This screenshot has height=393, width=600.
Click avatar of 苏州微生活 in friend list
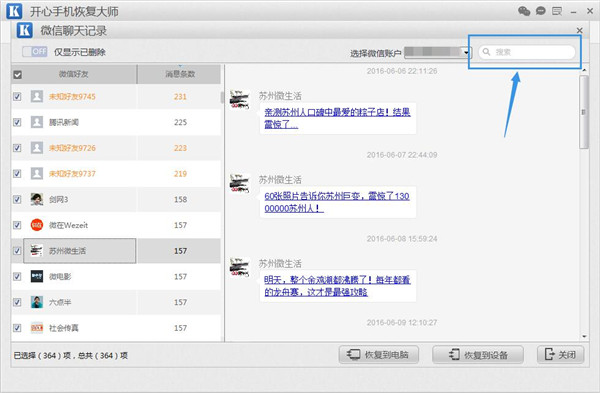pos(37,251)
